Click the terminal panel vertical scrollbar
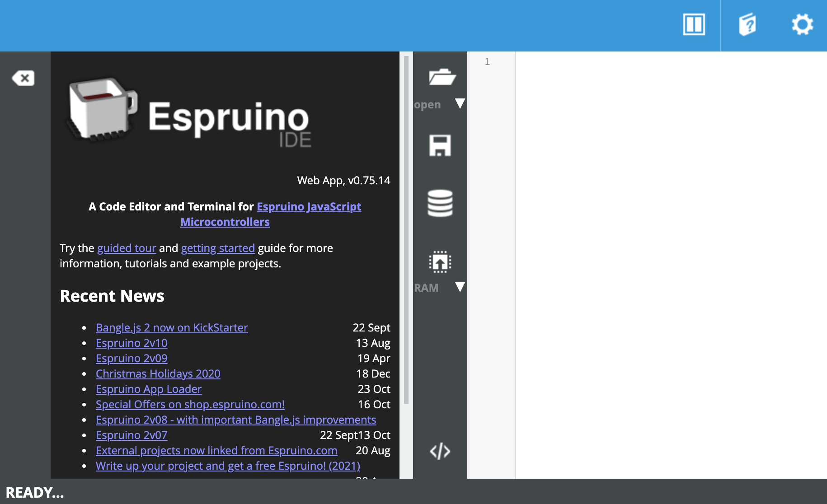The width and height of the screenshot is (827, 504). 406,229
